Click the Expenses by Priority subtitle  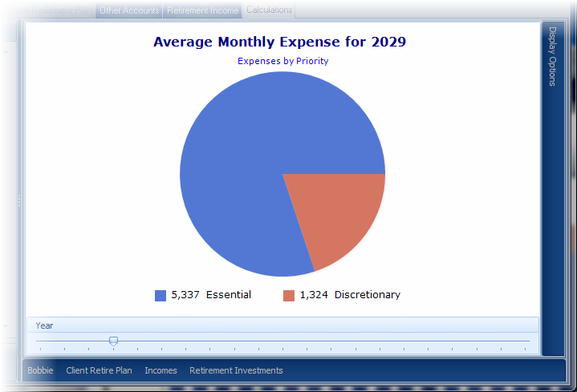point(282,61)
